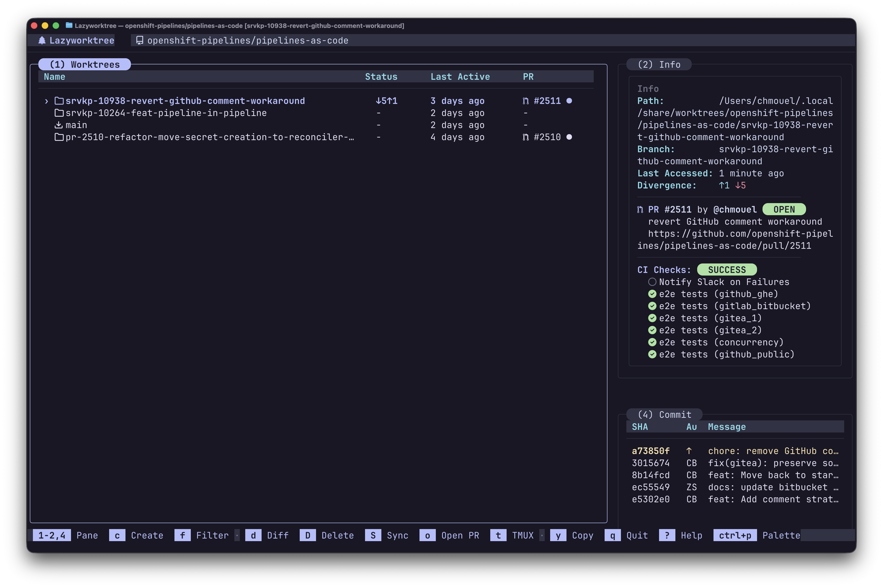The height and width of the screenshot is (588, 883).
Task: Click the PR merge icon for #2510
Action: coord(526,137)
